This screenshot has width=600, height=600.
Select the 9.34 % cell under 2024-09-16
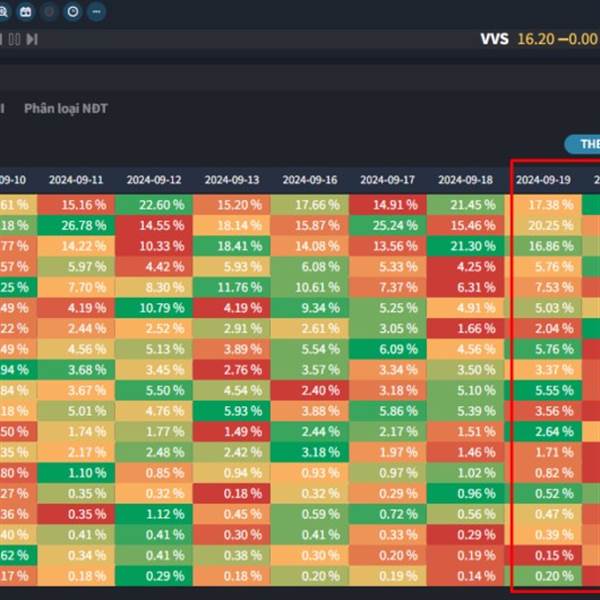[310, 308]
